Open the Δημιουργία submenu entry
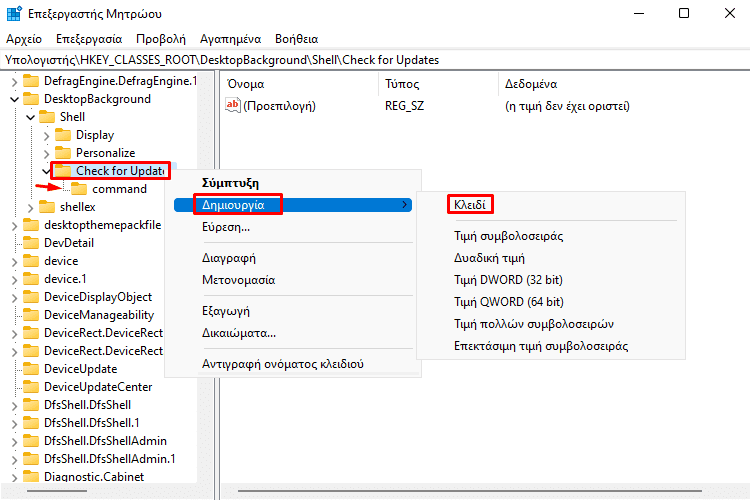The image size is (750, 500). point(293,205)
